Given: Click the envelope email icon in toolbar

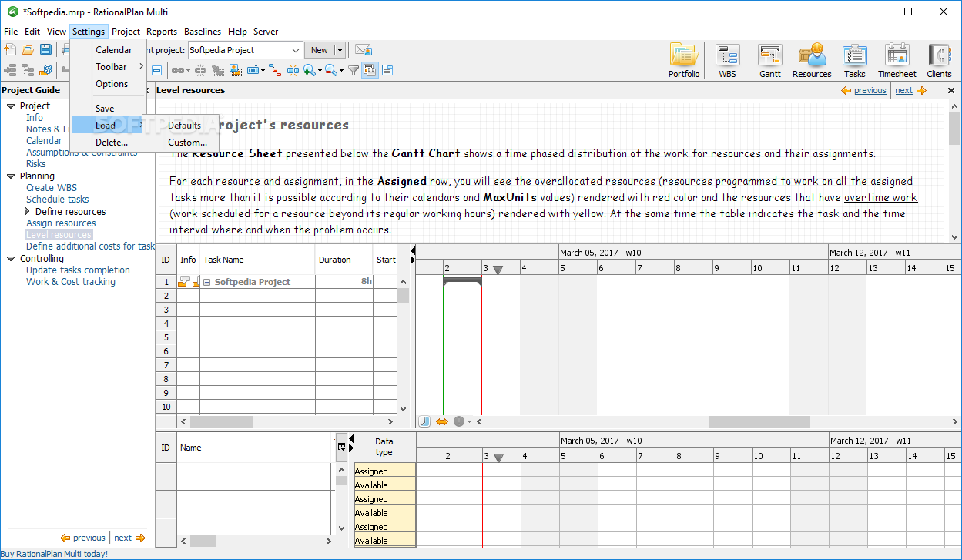Looking at the screenshot, I should coord(364,49).
